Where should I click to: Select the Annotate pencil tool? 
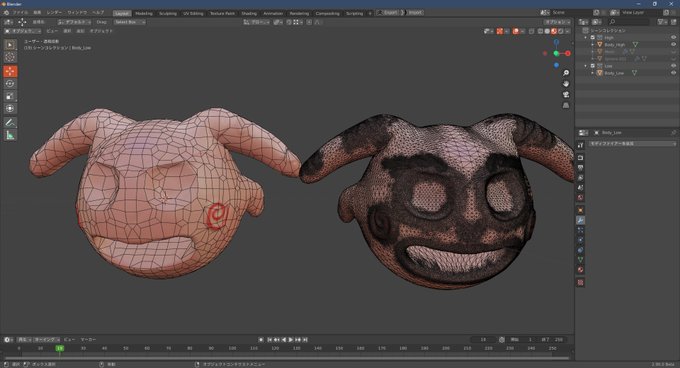click(x=10, y=123)
